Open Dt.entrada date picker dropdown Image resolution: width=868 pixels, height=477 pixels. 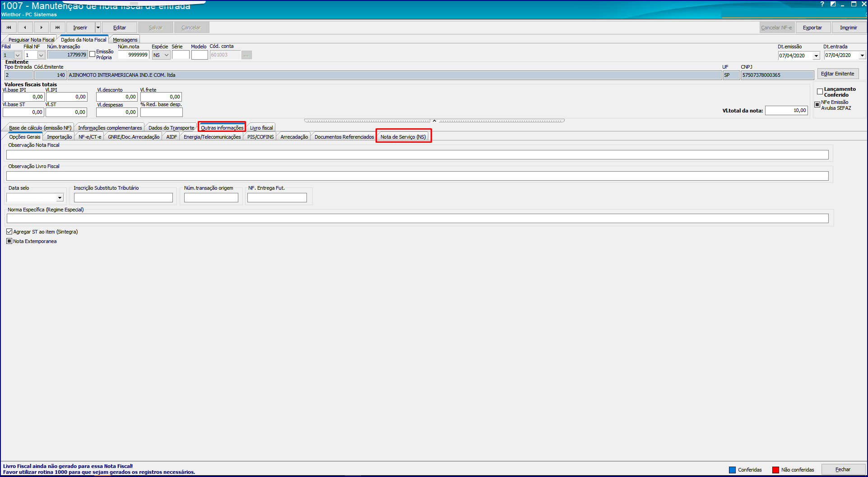tap(862, 56)
